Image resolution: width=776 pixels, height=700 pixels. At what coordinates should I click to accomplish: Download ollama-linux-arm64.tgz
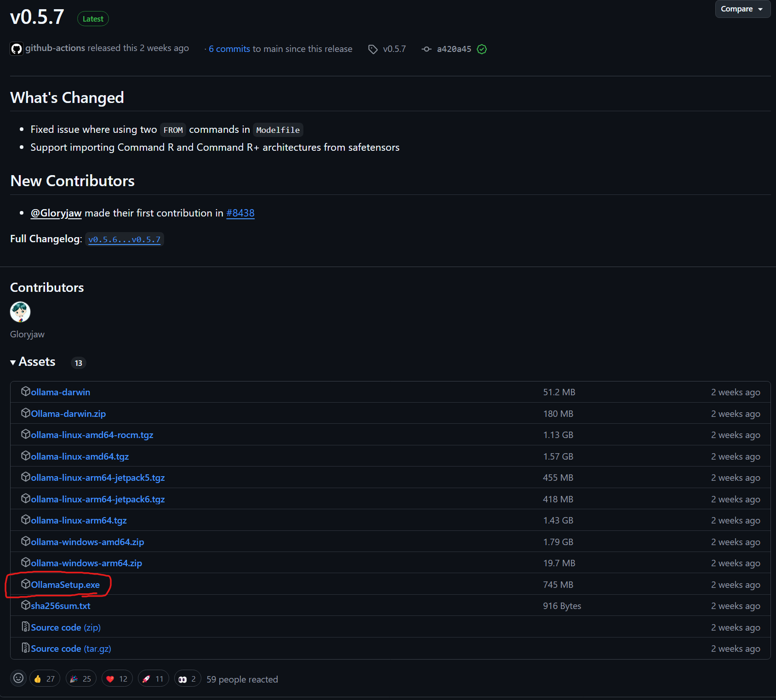tap(79, 520)
